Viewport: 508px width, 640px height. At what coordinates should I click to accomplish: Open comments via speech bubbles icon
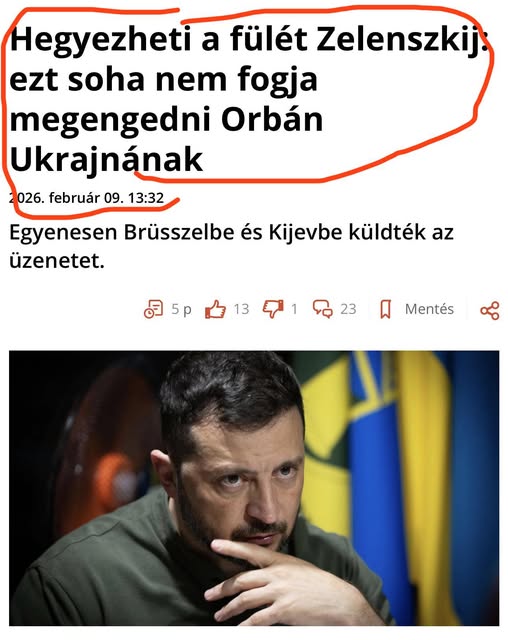pos(323,309)
